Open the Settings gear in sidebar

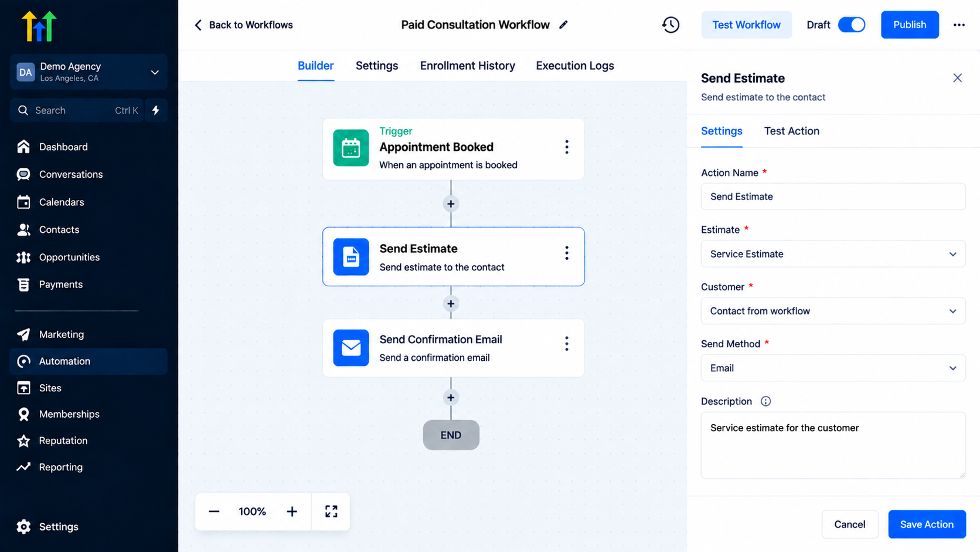pyautogui.click(x=23, y=527)
